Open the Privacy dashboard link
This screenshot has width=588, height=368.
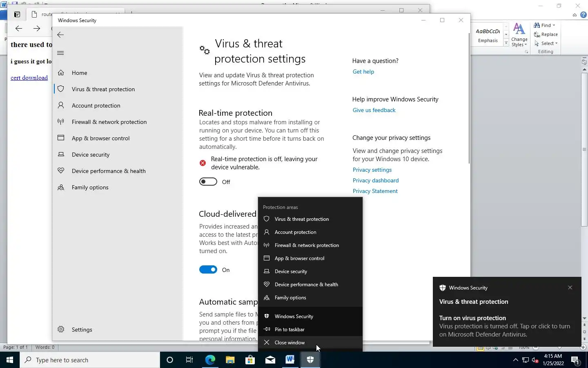point(376,180)
